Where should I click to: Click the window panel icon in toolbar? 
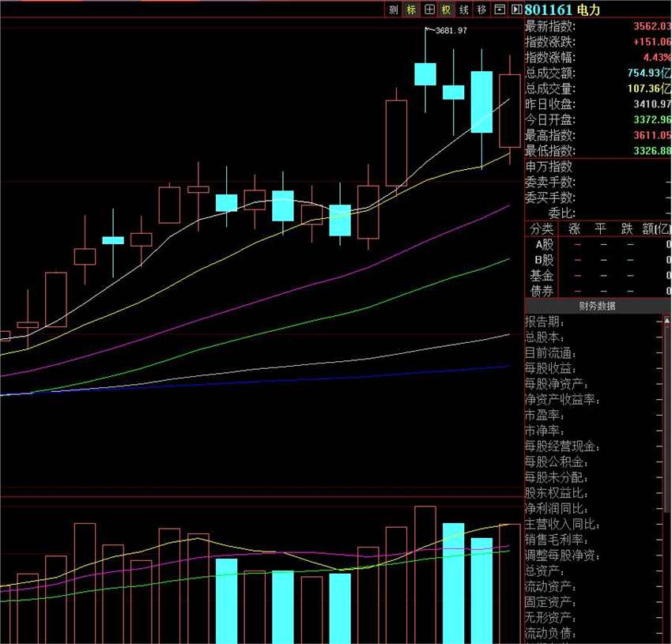click(500, 9)
